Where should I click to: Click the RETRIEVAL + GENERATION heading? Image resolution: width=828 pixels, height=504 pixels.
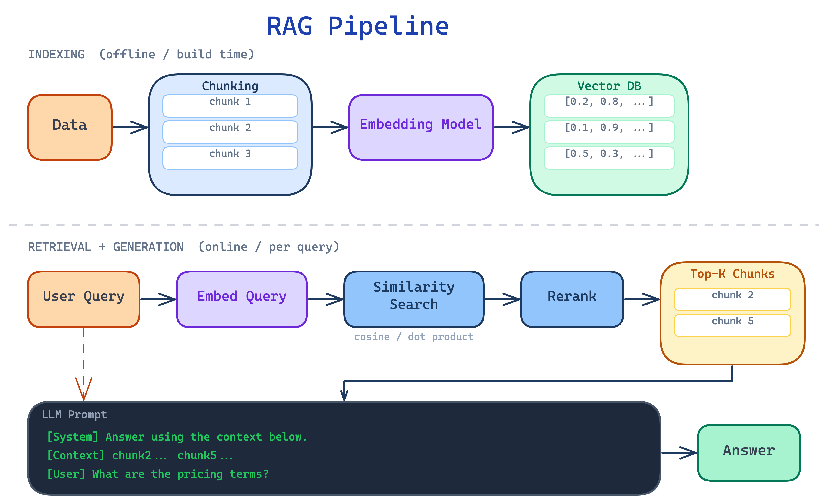tap(184, 246)
